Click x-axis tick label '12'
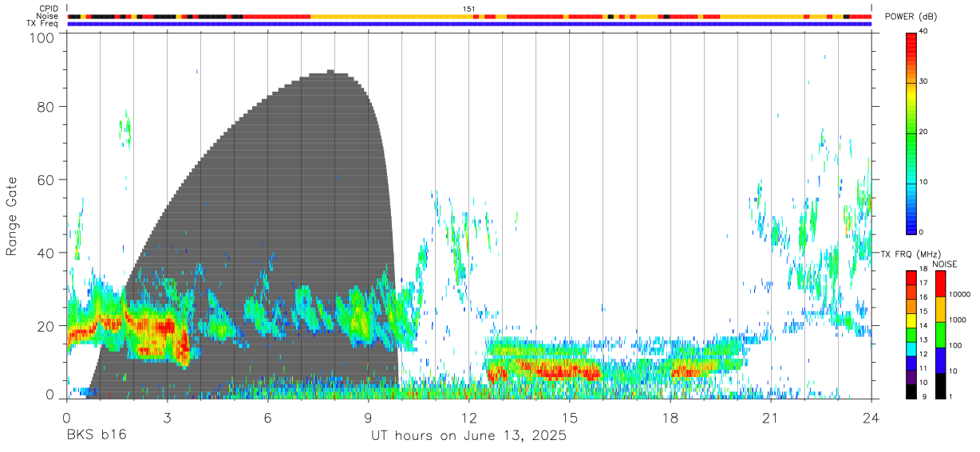 coord(468,418)
